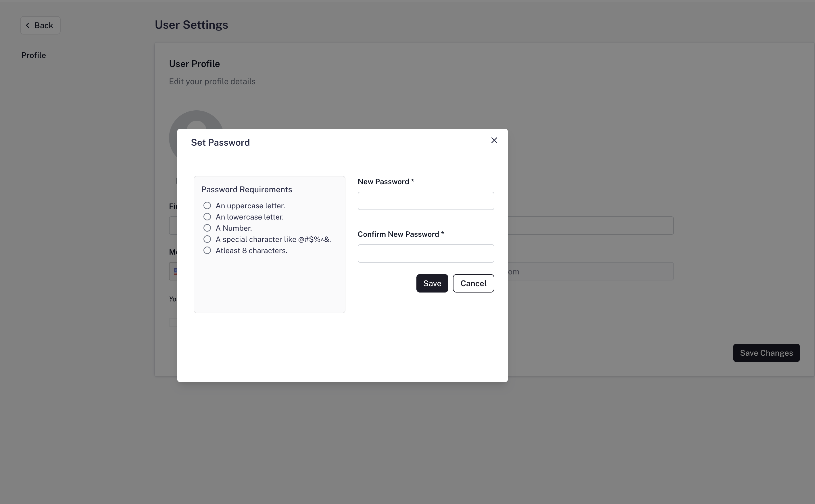This screenshot has width=815, height=504.
Task: Focus the Confirm New Password input field
Action: click(426, 254)
